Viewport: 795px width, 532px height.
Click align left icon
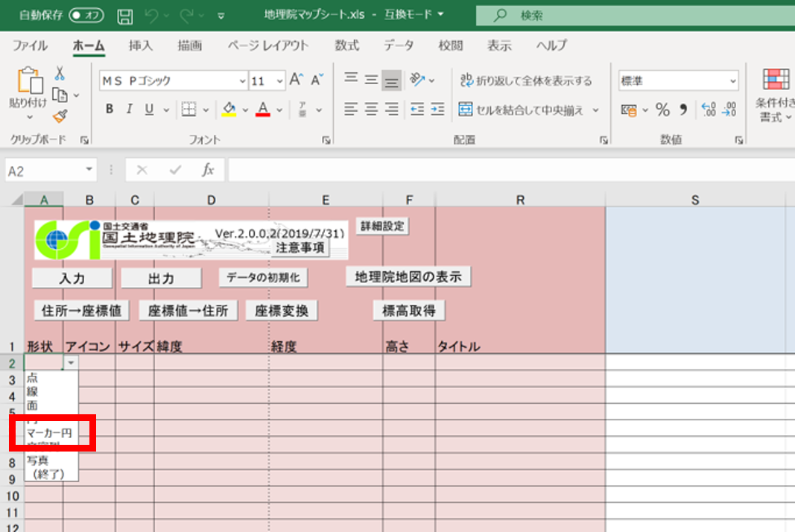(351, 109)
